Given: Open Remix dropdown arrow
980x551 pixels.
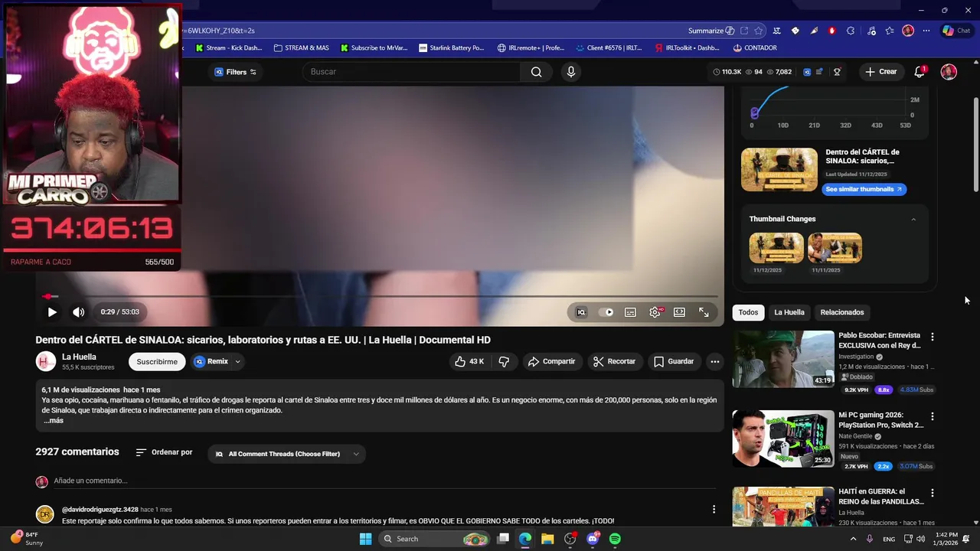Looking at the screenshot, I should tap(237, 361).
